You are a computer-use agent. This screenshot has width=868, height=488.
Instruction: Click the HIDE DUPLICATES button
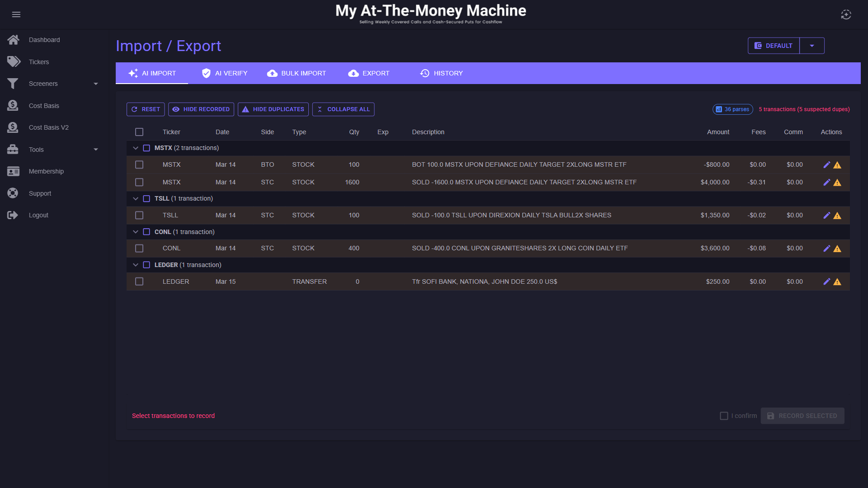(x=273, y=109)
